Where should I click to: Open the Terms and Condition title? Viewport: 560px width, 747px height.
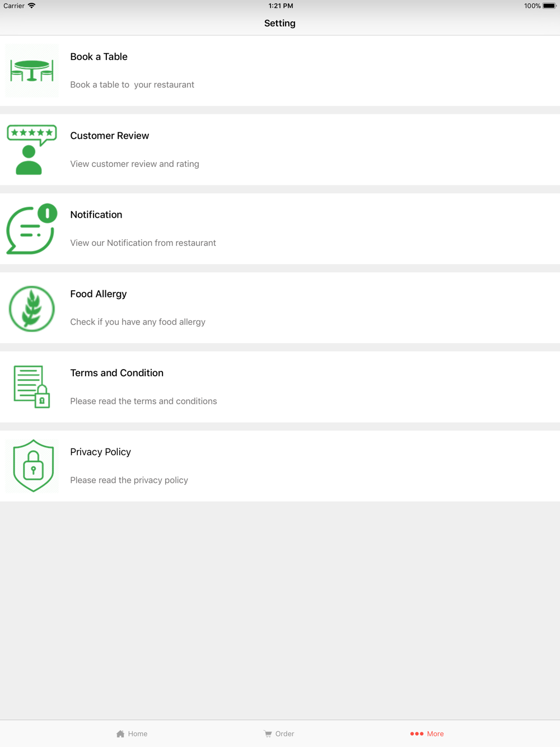[116, 373]
